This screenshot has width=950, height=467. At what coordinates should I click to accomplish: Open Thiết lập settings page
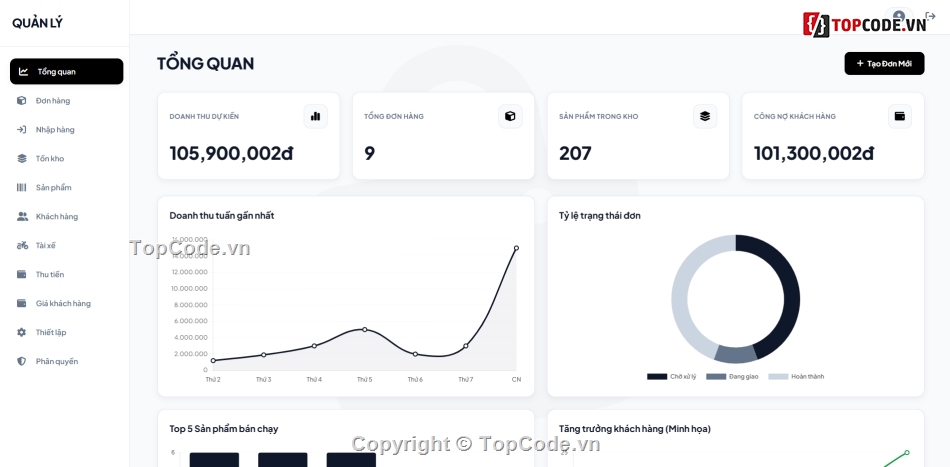click(67, 333)
